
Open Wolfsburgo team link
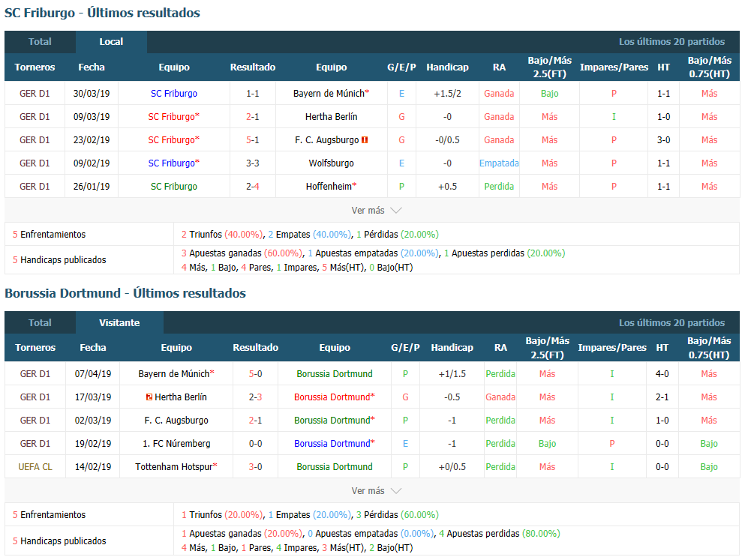(331, 163)
